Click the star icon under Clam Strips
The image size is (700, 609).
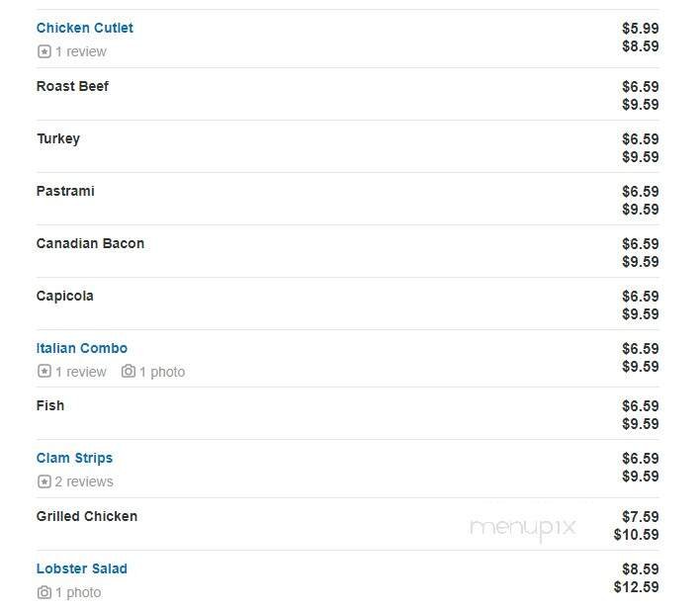pos(44,481)
